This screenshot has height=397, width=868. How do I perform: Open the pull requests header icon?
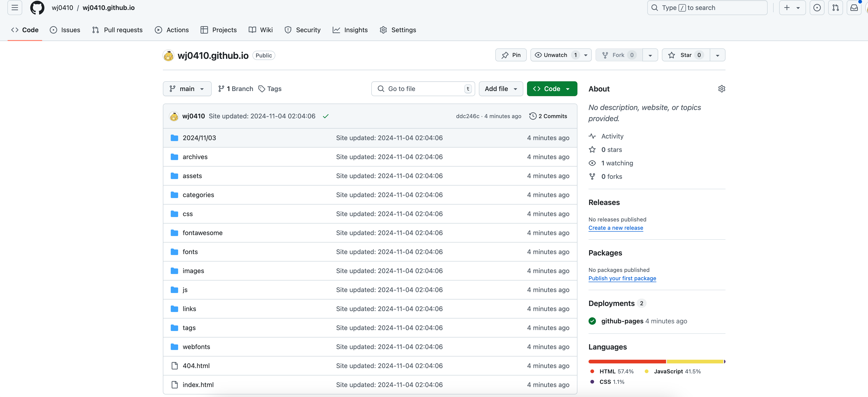tap(835, 8)
